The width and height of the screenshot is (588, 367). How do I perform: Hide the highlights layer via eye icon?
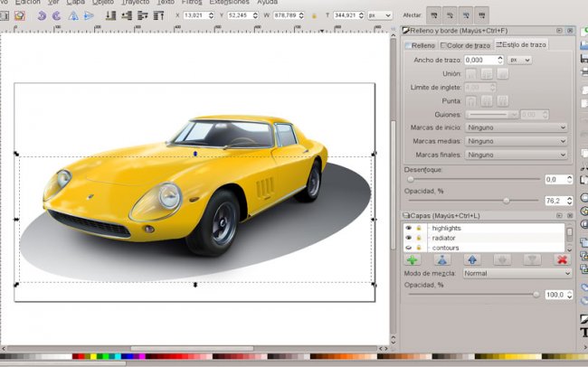coord(408,228)
